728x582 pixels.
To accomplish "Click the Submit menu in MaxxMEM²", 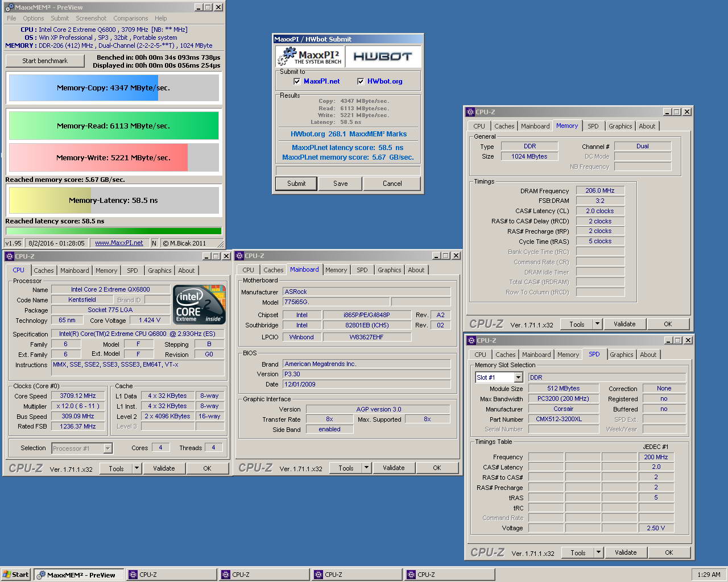I will click(60, 18).
